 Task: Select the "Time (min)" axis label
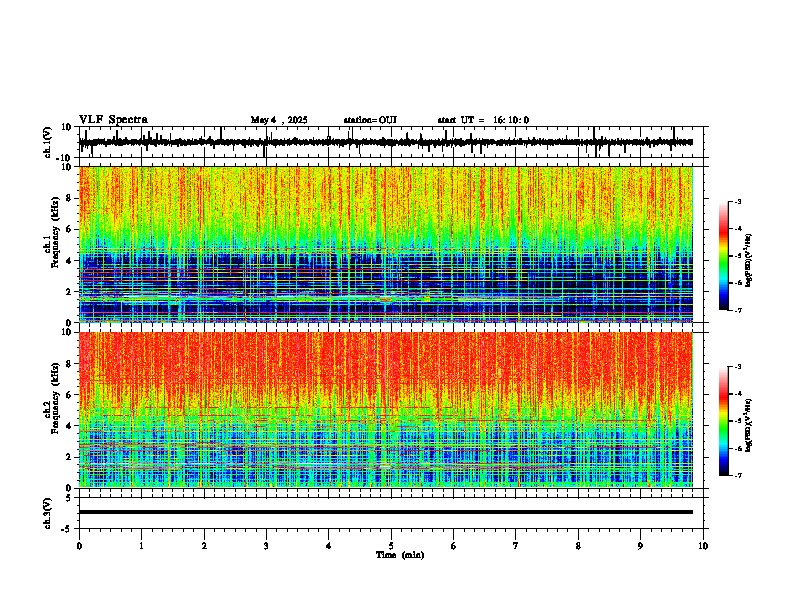point(400,555)
